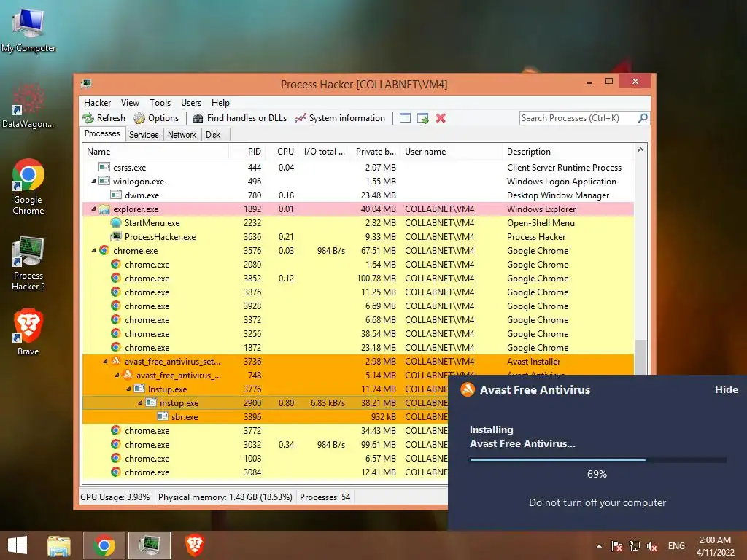
Task: Click the Avast logo in the installer popup
Action: click(468, 389)
